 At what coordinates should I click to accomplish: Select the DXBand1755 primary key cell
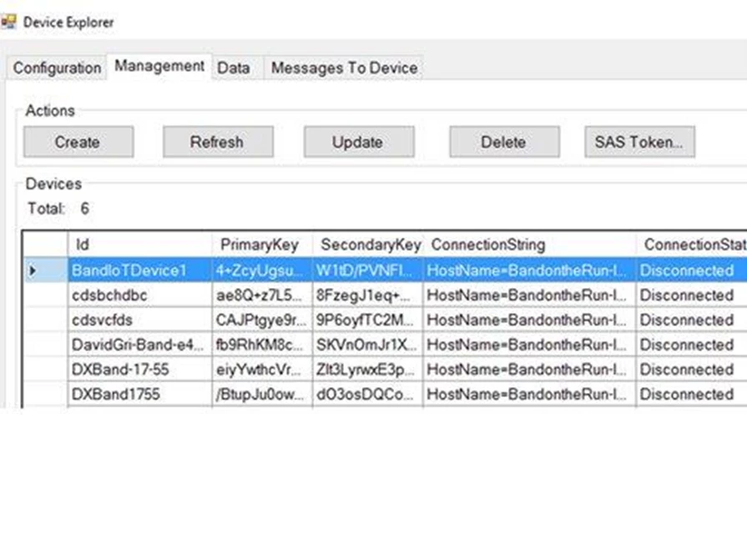tap(261, 394)
